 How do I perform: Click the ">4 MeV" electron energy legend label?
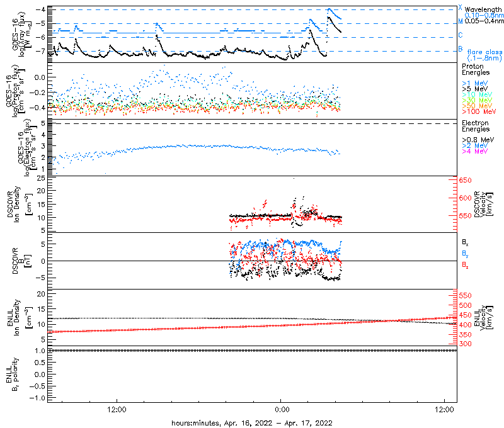pos(475,151)
